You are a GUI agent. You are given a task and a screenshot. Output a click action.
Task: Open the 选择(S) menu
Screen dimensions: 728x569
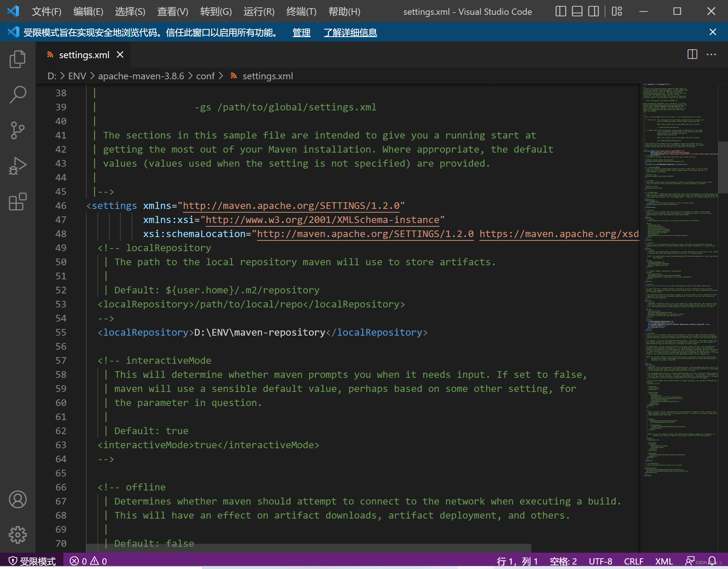click(x=130, y=11)
